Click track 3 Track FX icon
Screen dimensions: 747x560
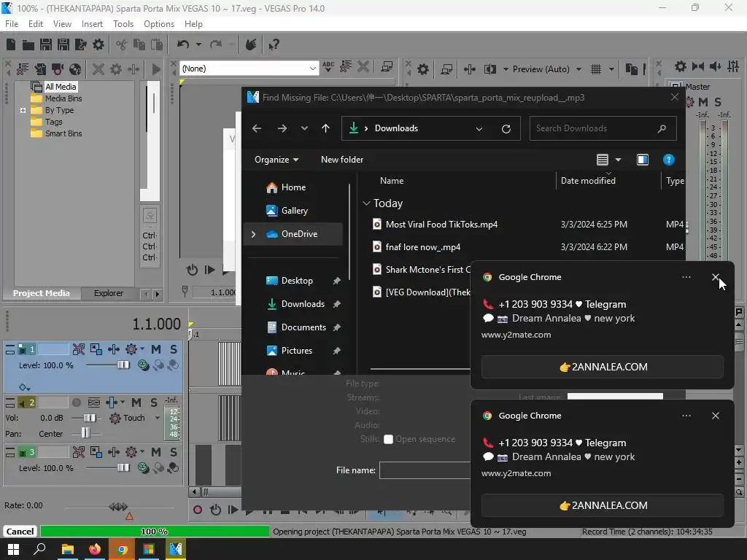pyautogui.click(x=131, y=452)
